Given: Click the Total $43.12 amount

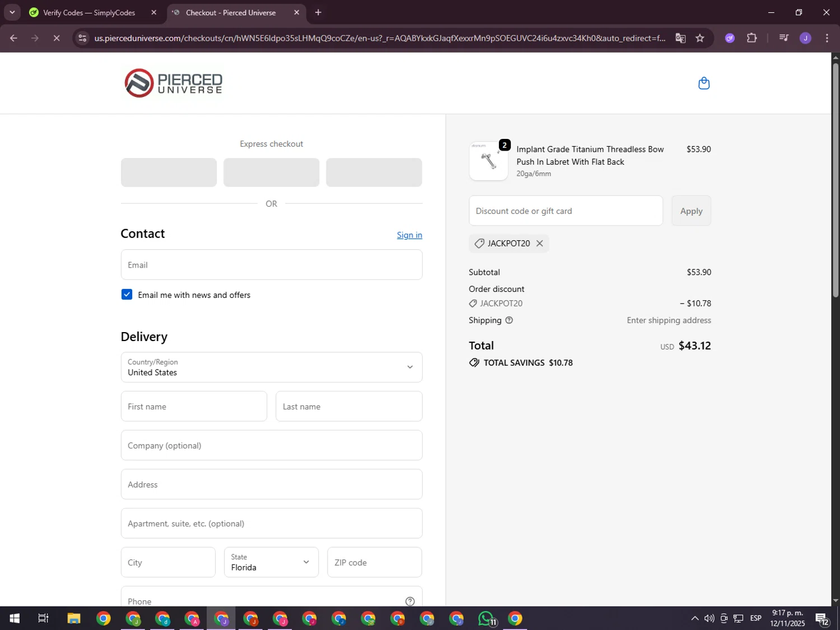Looking at the screenshot, I should point(694,346).
